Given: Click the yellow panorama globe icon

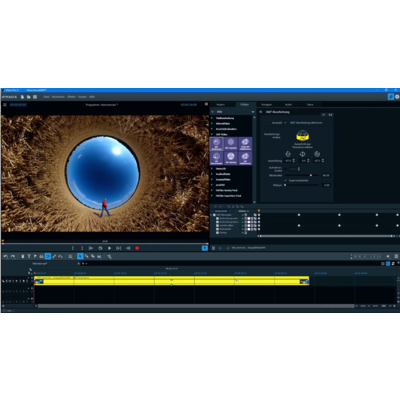Looking at the screenshot, I should click(x=303, y=136).
